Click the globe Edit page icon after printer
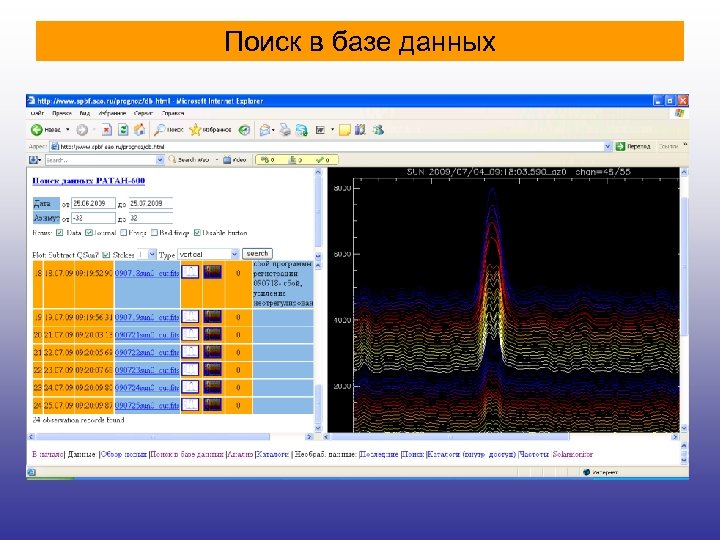720x540 pixels. click(302, 130)
